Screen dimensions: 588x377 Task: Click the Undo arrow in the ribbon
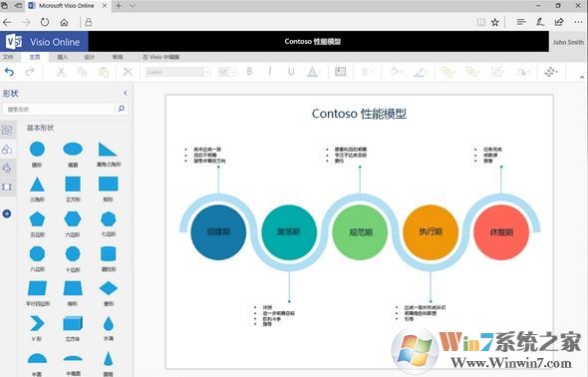[9, 71]
